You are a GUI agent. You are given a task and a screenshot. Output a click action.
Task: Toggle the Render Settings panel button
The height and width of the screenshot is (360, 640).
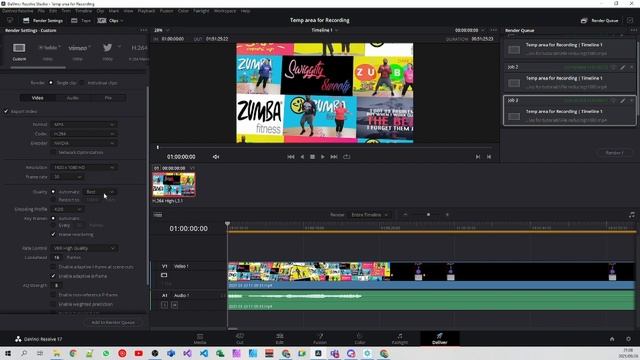pos(43,20)
